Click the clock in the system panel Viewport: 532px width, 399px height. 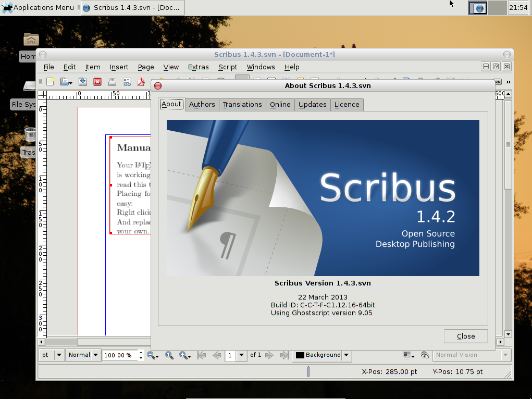(518, 7)
